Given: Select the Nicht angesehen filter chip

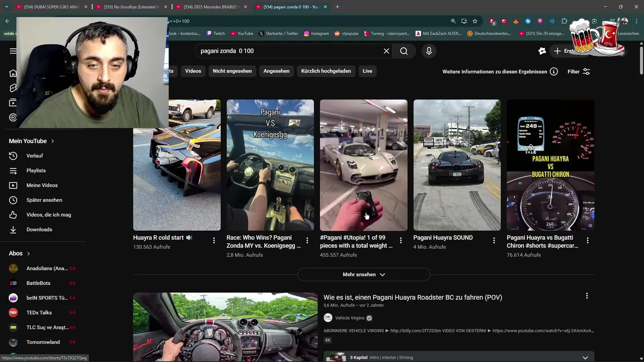Looking at the screenshot, I should tap(232, 71).
